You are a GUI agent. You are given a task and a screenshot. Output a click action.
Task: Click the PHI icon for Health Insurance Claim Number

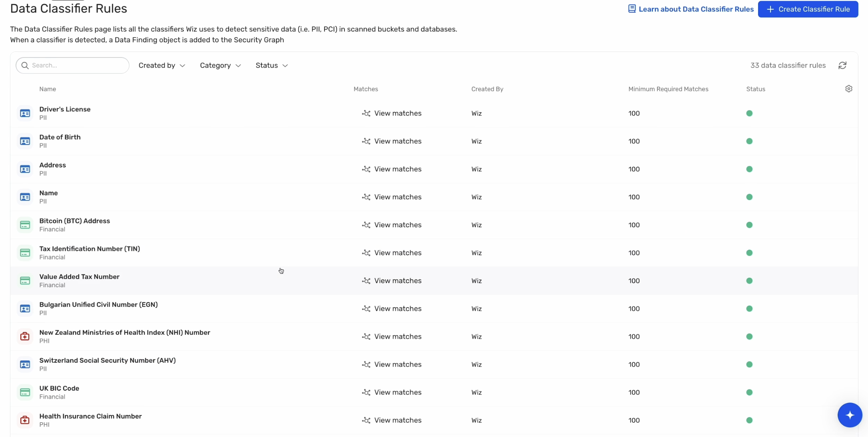tap(25, 420)
